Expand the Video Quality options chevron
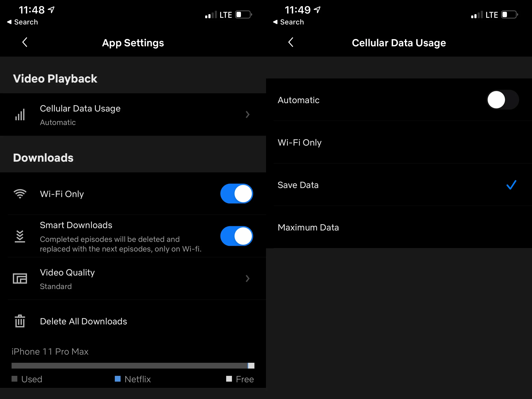532x399 pixels. pyautogui.click(x=248, y=279)
